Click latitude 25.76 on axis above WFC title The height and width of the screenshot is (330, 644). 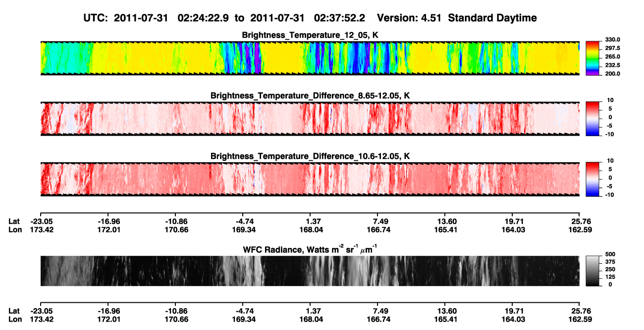[x=581, y=221]
